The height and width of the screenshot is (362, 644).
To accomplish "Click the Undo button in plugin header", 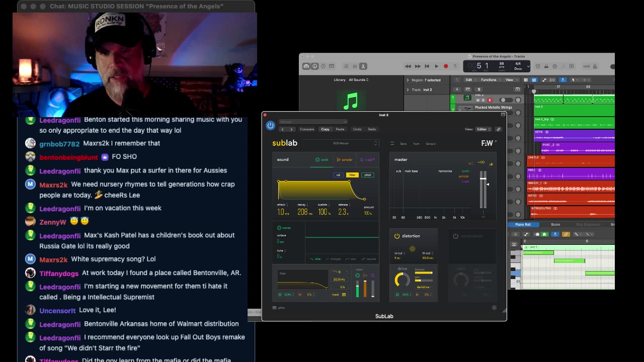I will point(357,129).
